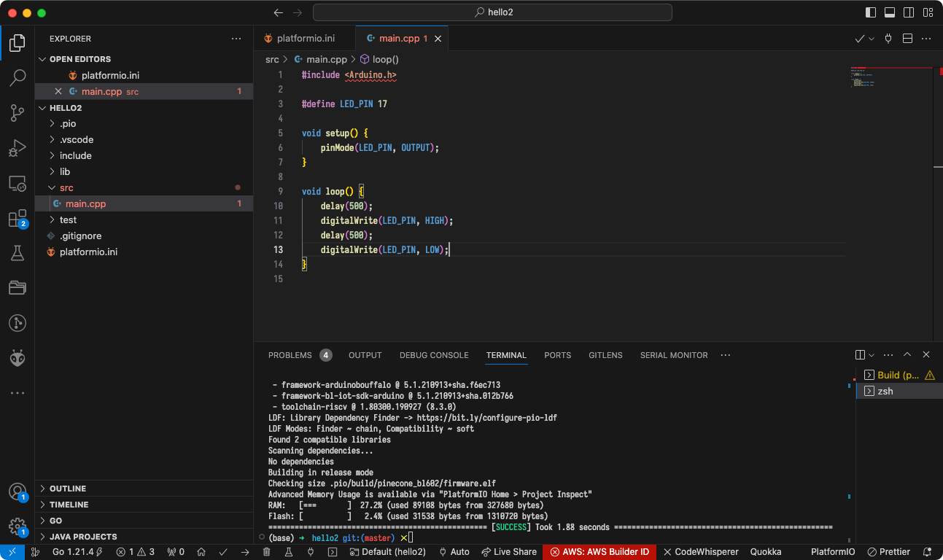Expand the lib folder
Screen dimensions: 943x560
[144, 172]
